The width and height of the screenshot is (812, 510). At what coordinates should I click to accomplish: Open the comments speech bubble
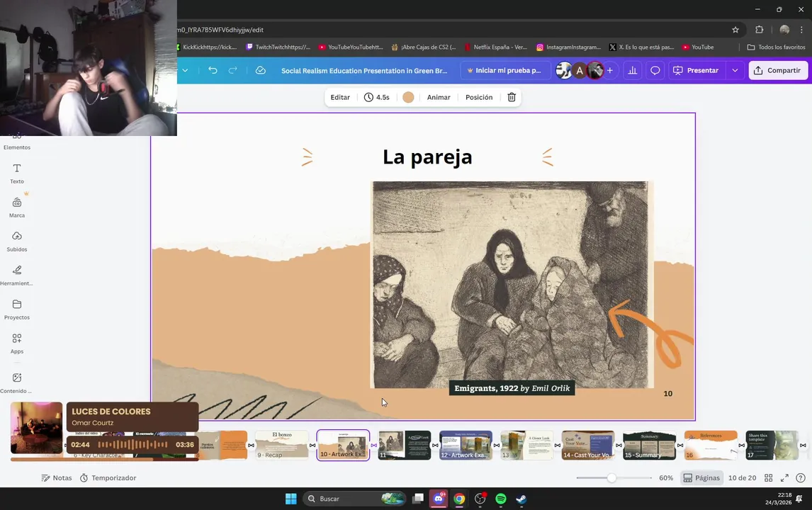coord(655,70)
